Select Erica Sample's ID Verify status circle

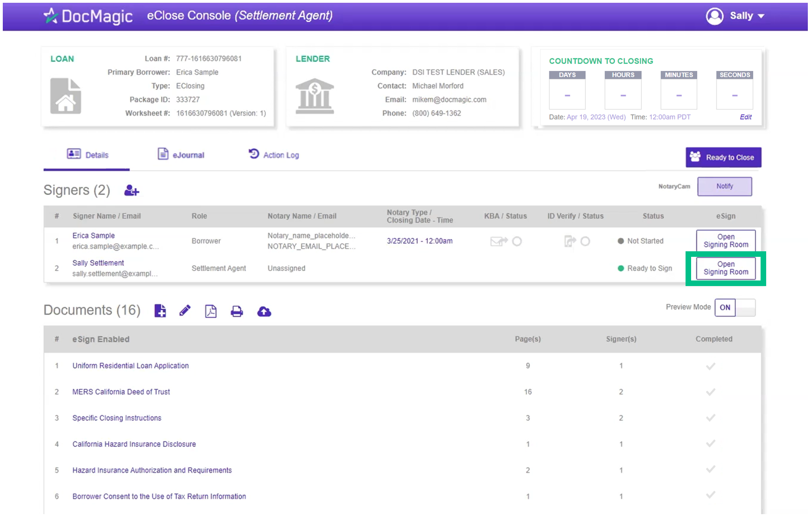[585, 241]
